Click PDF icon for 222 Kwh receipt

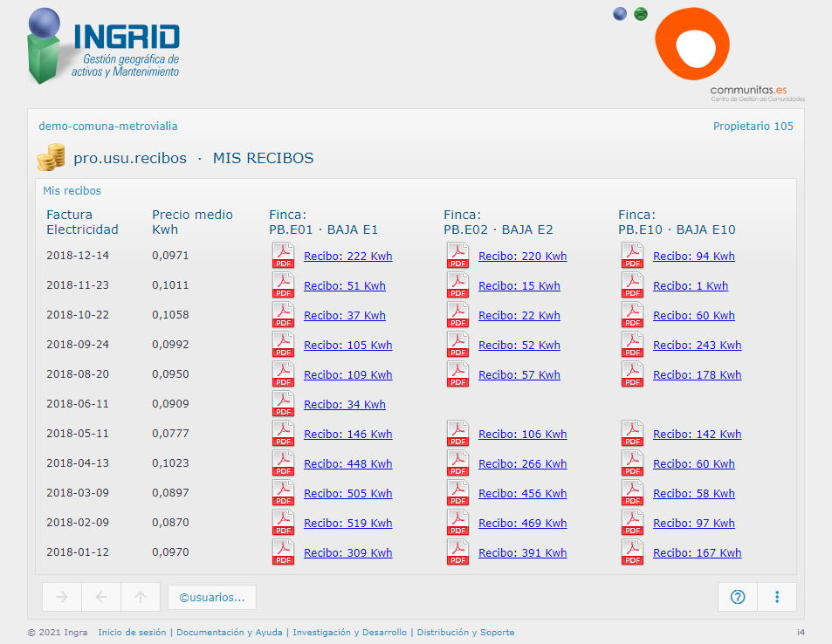tap(283, 256)
